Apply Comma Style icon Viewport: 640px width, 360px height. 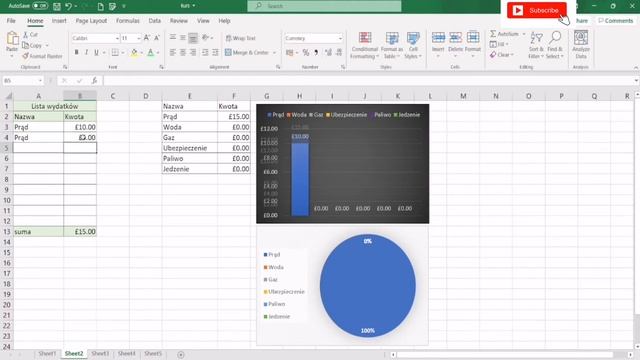pyautogui.click(x=316, y=52)
